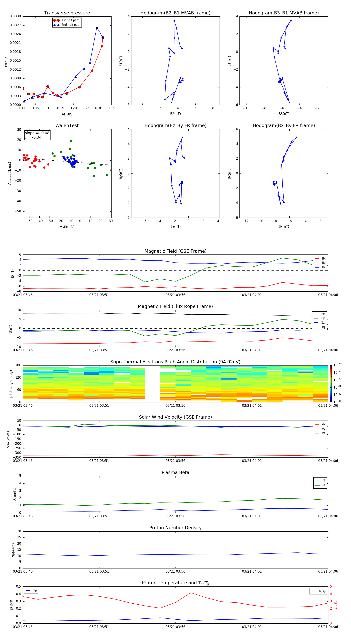
Task: Click the 'Transverse pressure' plot title
Action: [x=67, y=13]
